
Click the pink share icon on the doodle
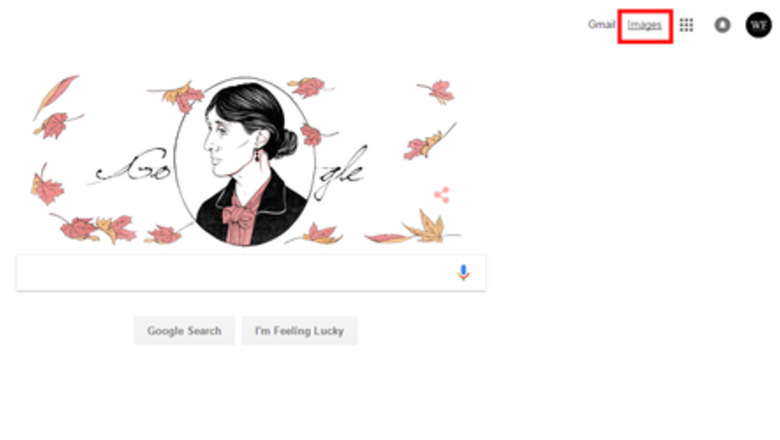442,195
